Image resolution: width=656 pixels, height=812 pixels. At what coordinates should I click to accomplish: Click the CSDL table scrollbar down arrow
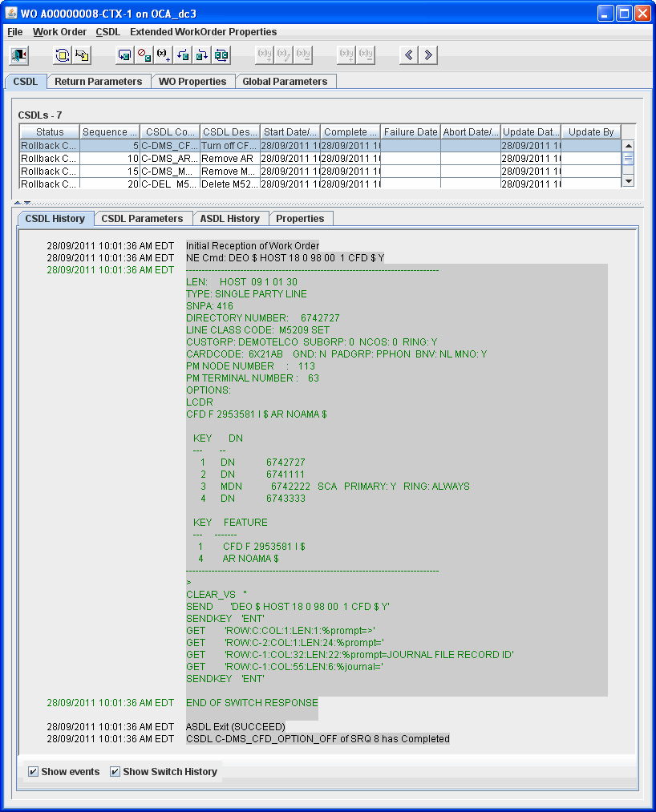628,181
